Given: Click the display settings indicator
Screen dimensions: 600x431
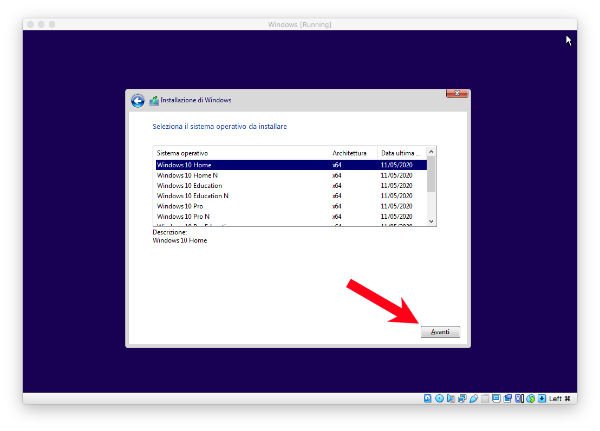Looking at the screenshot, I should pyautogui.click(x=496, y=398).
